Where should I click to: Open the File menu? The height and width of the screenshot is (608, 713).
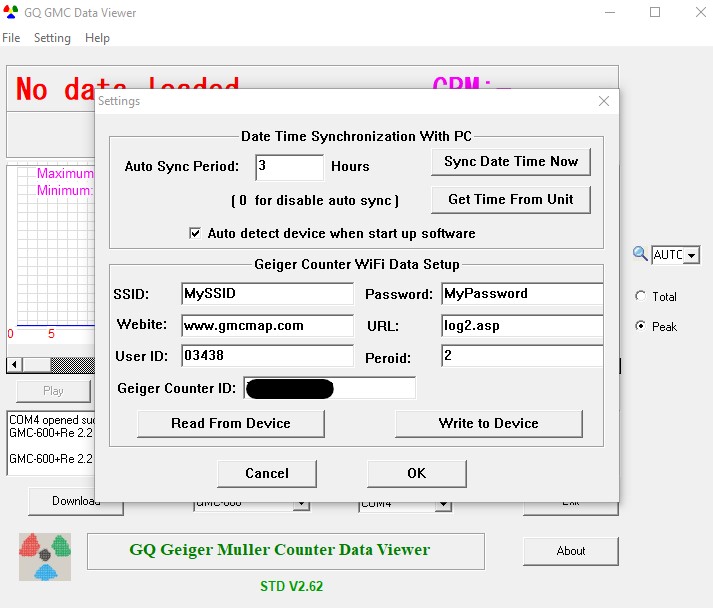coord(11,38)
